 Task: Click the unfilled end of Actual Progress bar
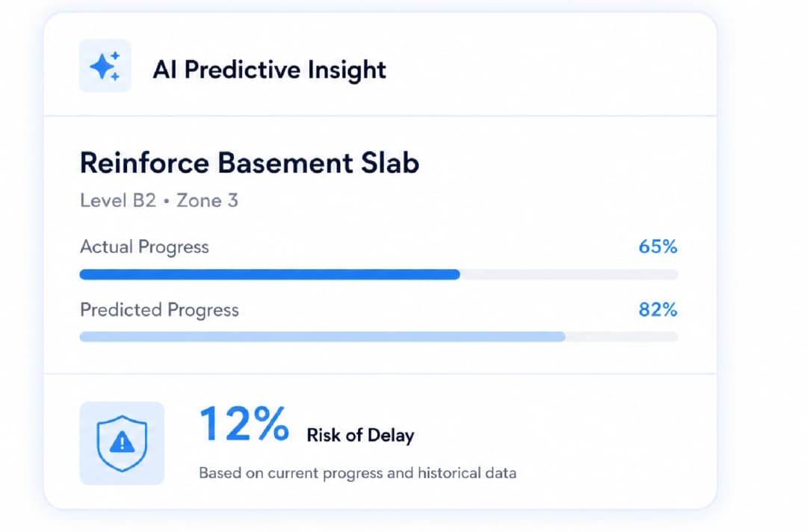[569, 274]
